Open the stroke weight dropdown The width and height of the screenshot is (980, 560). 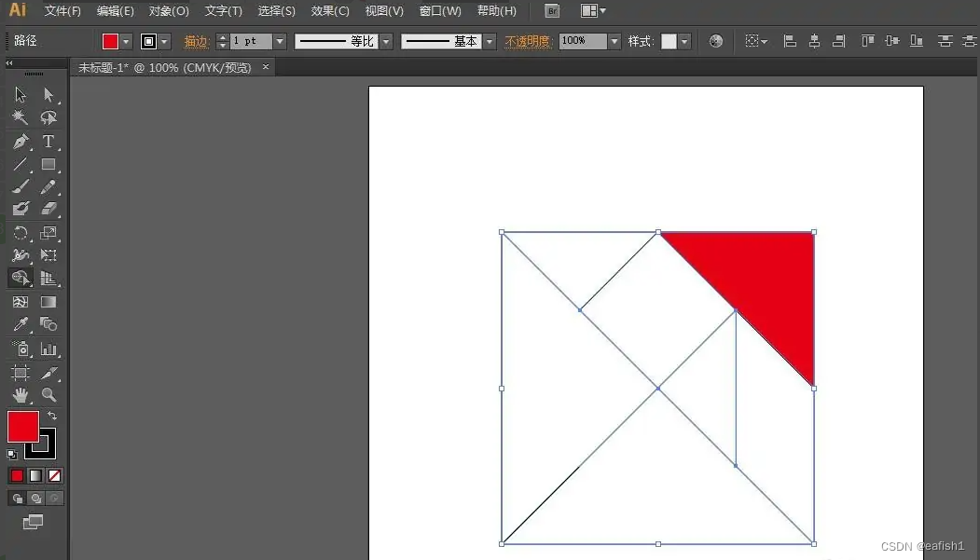click(x=278, y=41)
